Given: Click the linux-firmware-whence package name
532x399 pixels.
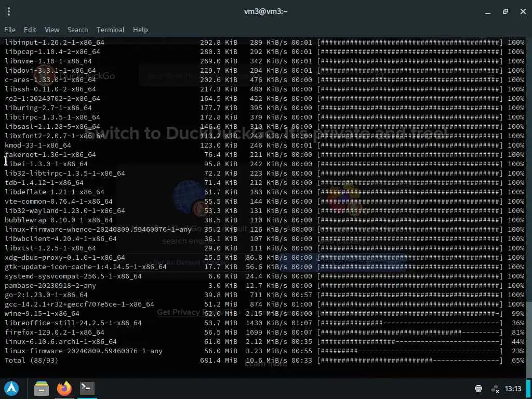Looking at the screenshot, I should 98,229.
